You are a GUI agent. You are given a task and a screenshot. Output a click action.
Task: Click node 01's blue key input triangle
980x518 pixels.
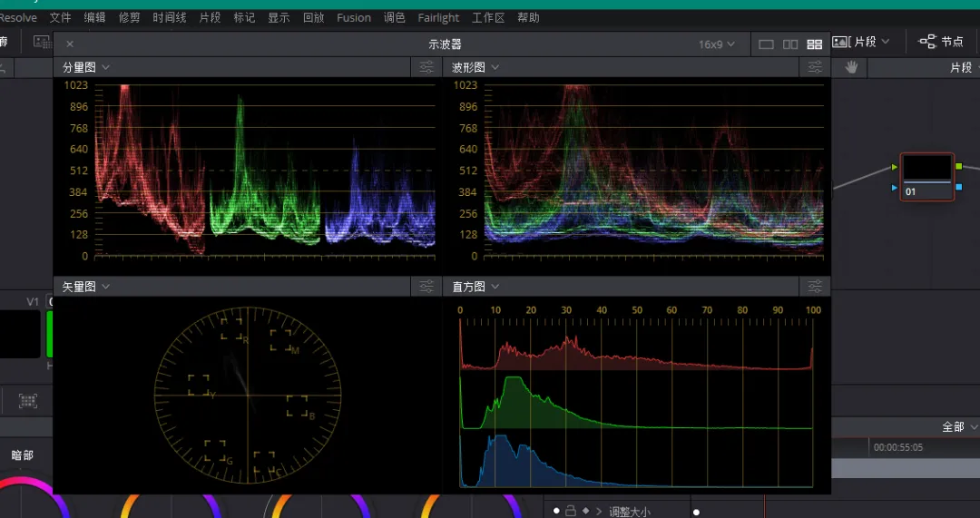tap(895, 188)
